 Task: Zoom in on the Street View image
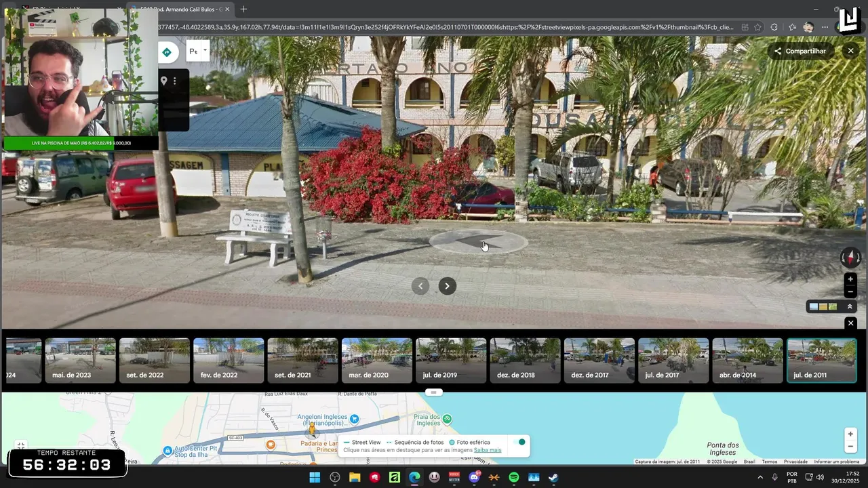tap(850, 279)
